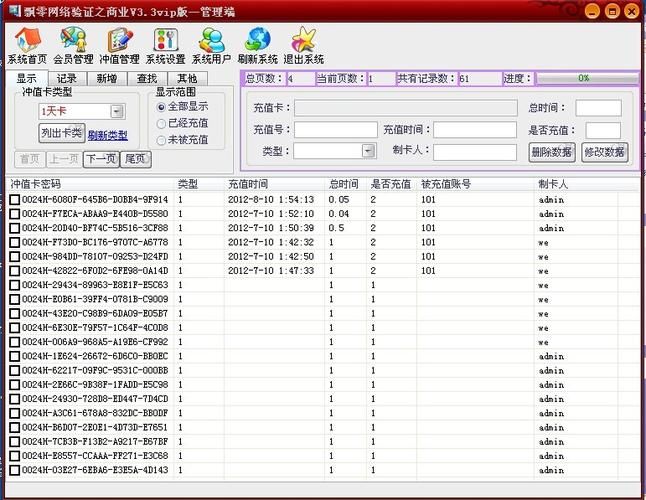Viewport: 646px width, 500px height.
Task: Switch to the 新增 tab
Action: click(107, 78)
